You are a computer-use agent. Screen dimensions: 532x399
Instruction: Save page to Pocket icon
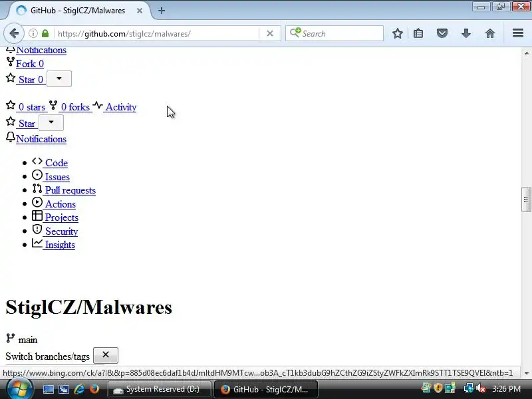click(x=442, y=33)
